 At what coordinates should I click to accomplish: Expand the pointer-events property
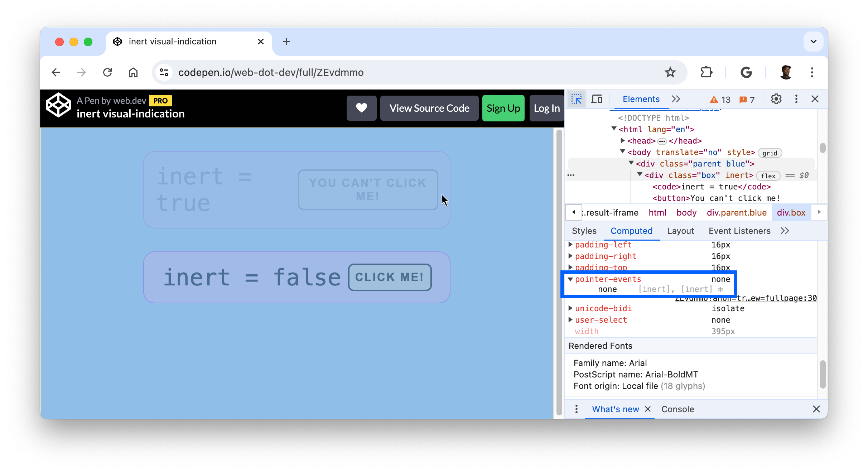pos(571,279)
